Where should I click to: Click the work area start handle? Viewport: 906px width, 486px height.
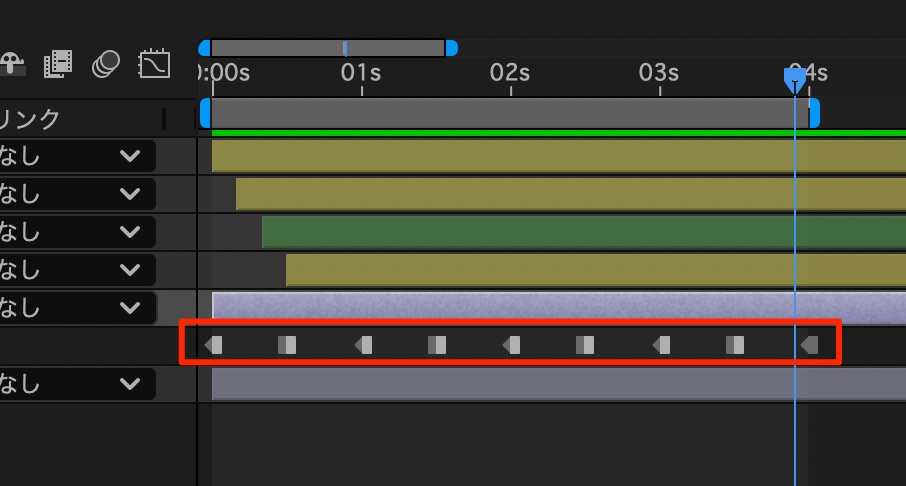[x=206, y=113]
